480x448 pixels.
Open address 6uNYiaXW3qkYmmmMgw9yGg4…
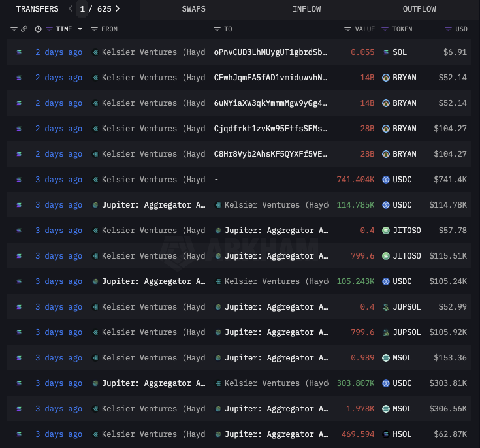point(270,103)
